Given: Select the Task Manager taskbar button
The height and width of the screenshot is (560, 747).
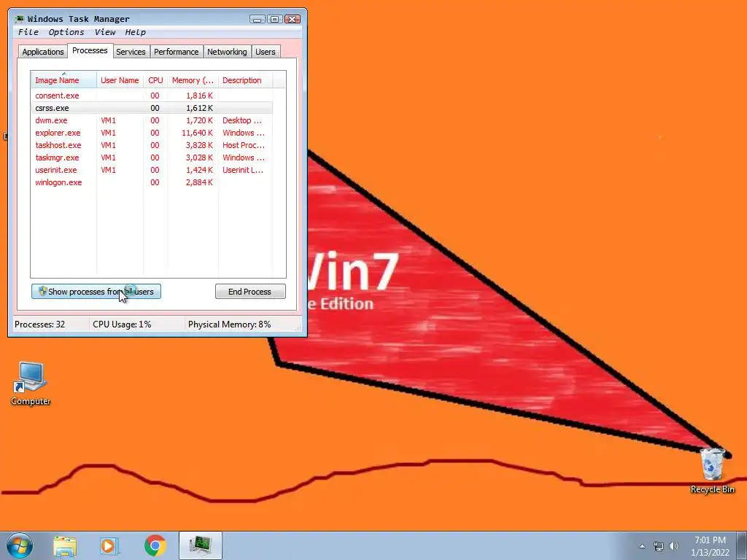Looking at the screenshot, I should point(200,545).
